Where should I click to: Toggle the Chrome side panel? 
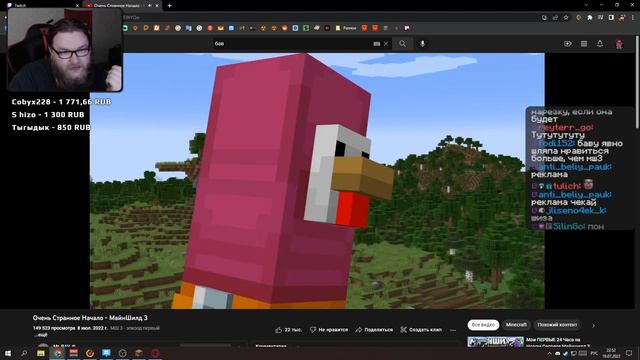coord(611,18)
